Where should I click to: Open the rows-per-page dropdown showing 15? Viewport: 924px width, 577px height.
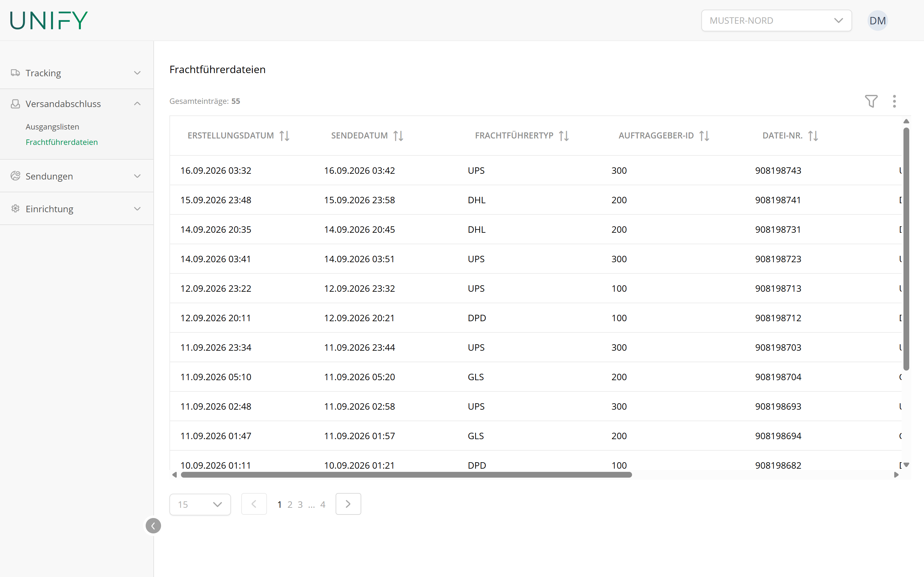(x=200, y=505)
